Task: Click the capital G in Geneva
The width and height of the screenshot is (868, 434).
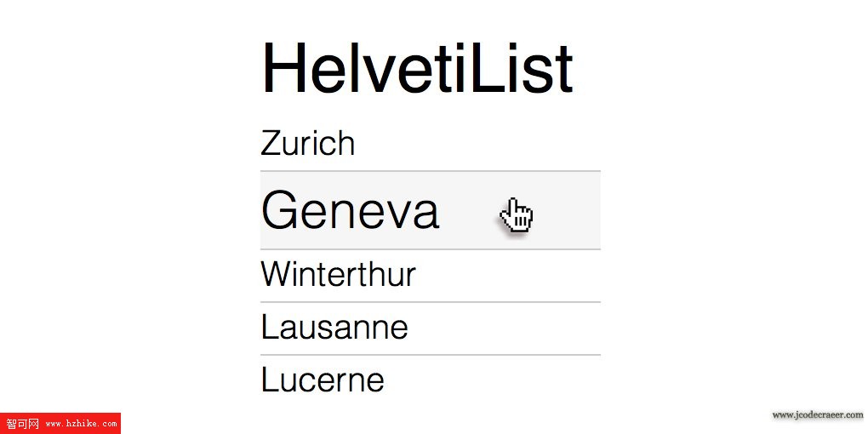Action: (278, 210)
